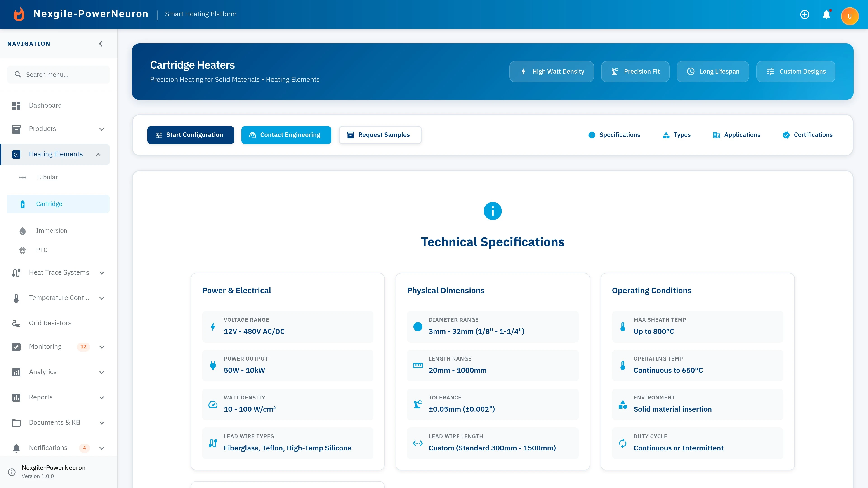Click the Immersion heater droplet icon
The height and width of the screenshot is (488, 868).
22,230
